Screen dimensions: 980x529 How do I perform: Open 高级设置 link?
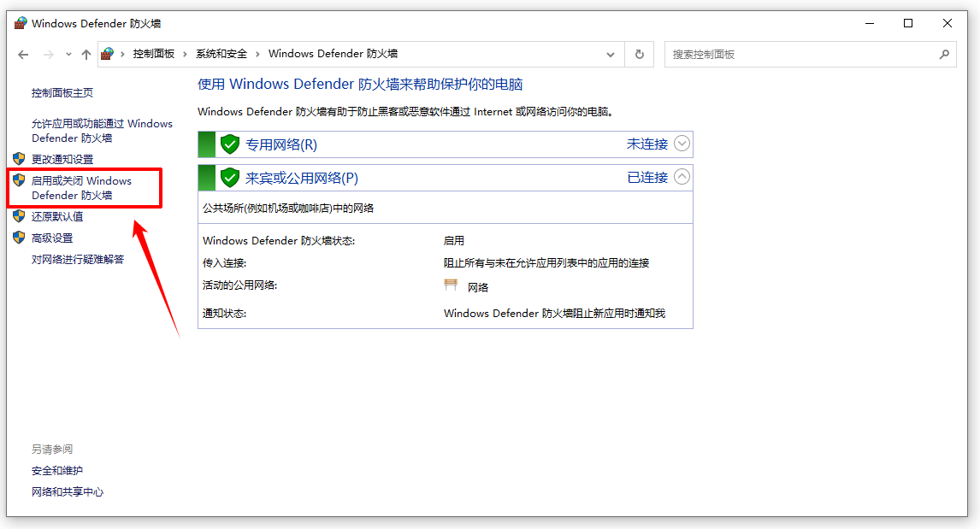coord(52,238)
